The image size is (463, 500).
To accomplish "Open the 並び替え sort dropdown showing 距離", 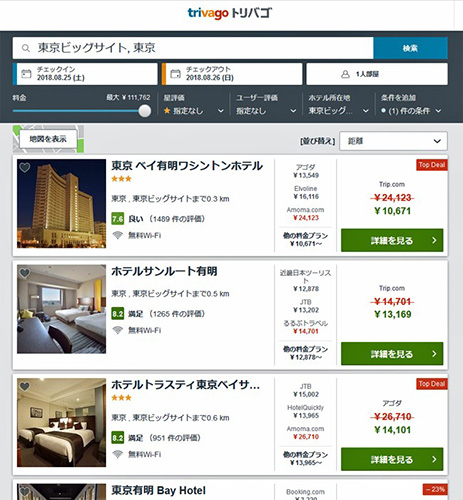I will pos(393,141).
